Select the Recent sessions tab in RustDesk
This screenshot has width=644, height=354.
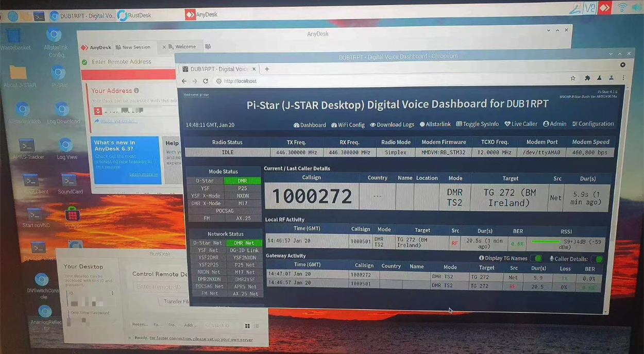(x=140, y=325)
